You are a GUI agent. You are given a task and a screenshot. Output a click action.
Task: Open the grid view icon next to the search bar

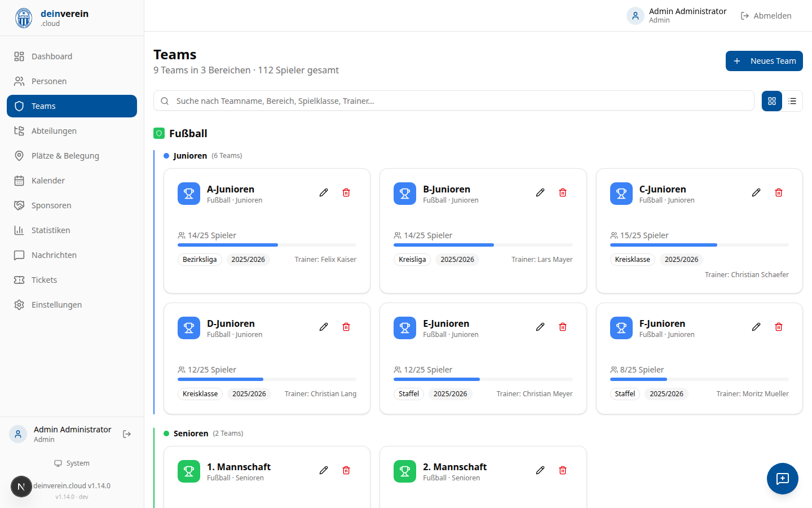[x=771, y=101]
